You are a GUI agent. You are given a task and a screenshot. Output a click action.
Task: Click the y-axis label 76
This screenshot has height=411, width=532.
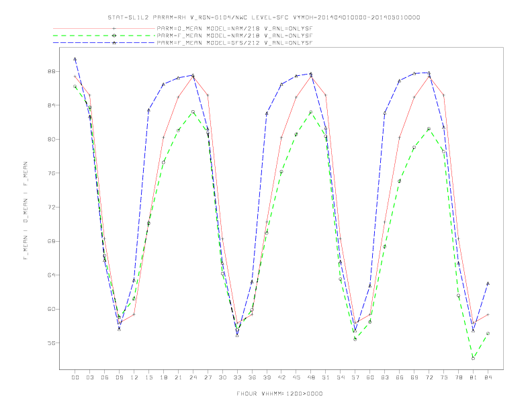coord(52,173)
